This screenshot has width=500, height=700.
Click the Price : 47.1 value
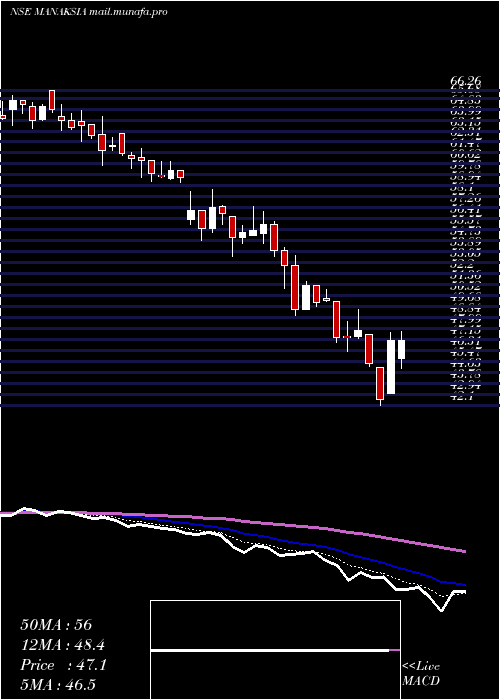[x=63, y=665]
